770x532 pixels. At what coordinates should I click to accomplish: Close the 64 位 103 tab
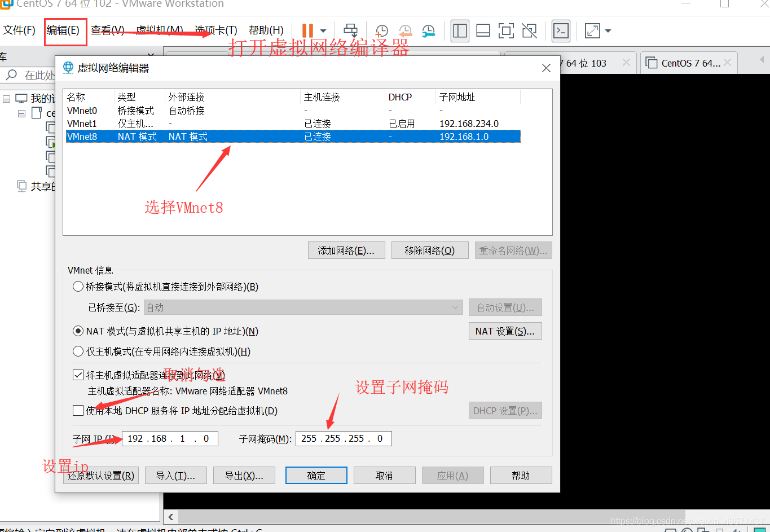point(626,63)
